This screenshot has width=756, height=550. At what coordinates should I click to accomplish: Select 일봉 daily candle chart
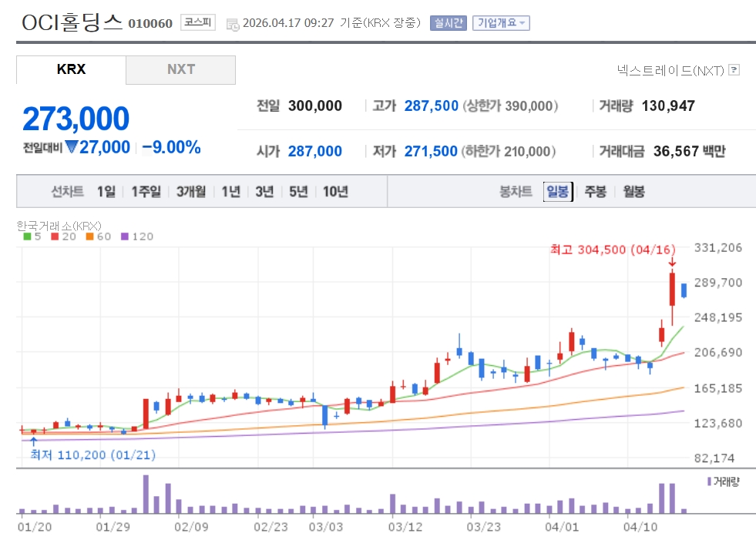(556, 192)
